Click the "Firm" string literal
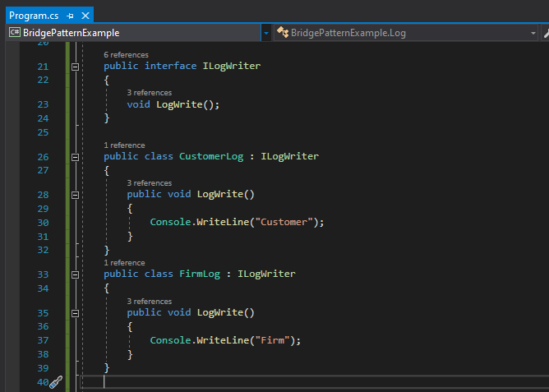This screenshot has height=392, width=549. tap(272, 340)
